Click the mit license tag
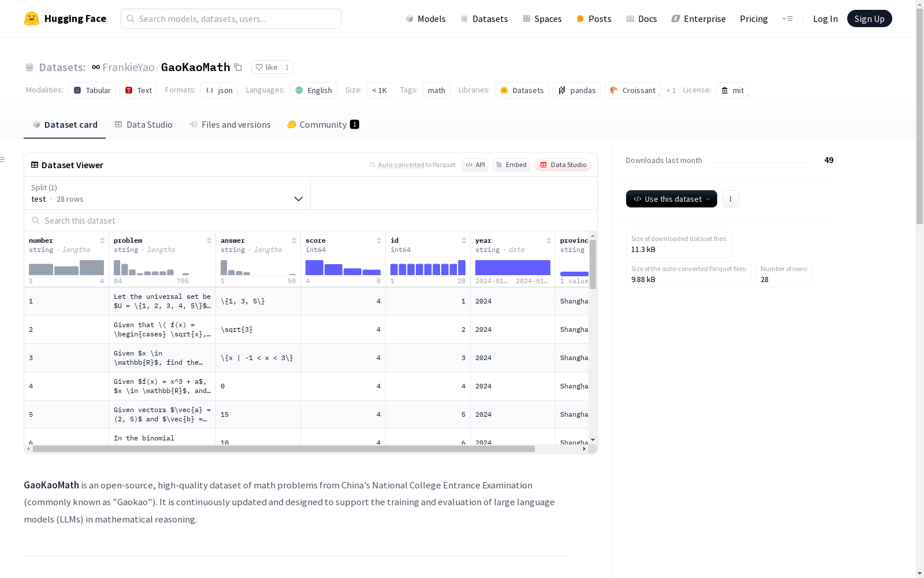924x578 pixels. [733, 90]
